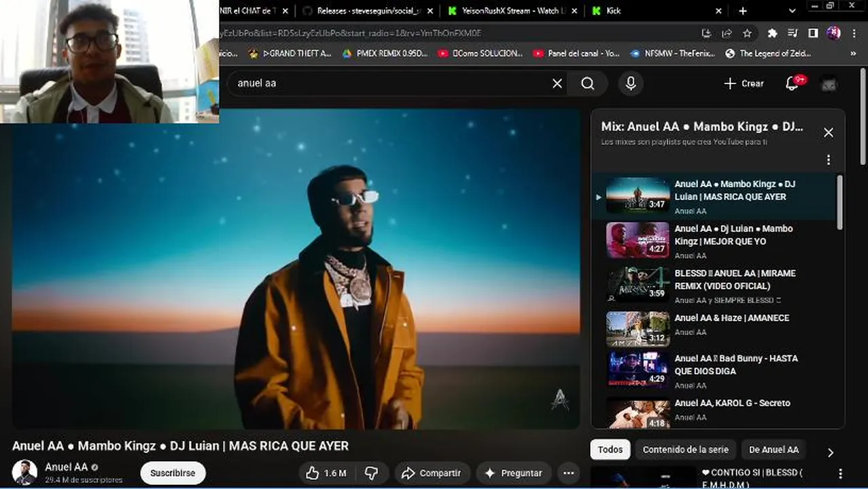Clear the YouTube search box text
868x489 pixels.
coord(557,84)
